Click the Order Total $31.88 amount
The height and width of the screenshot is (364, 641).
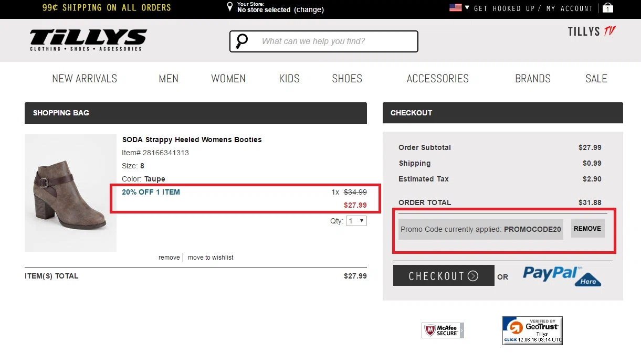590,202
